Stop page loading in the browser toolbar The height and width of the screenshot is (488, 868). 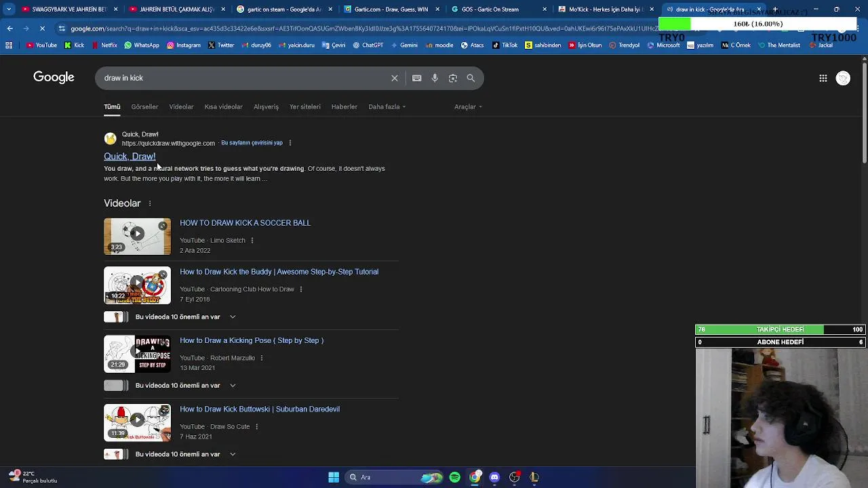(42, 28)
